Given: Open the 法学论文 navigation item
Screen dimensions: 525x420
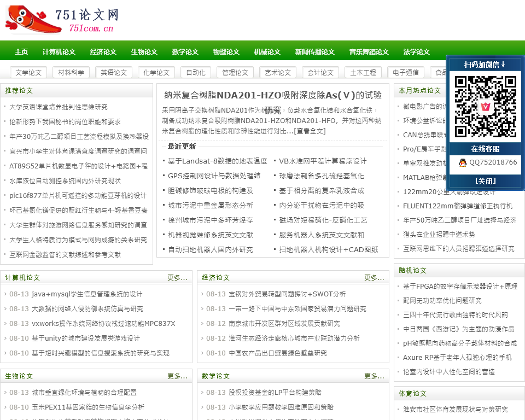Looking at the screenshot, I should point(417,52).
